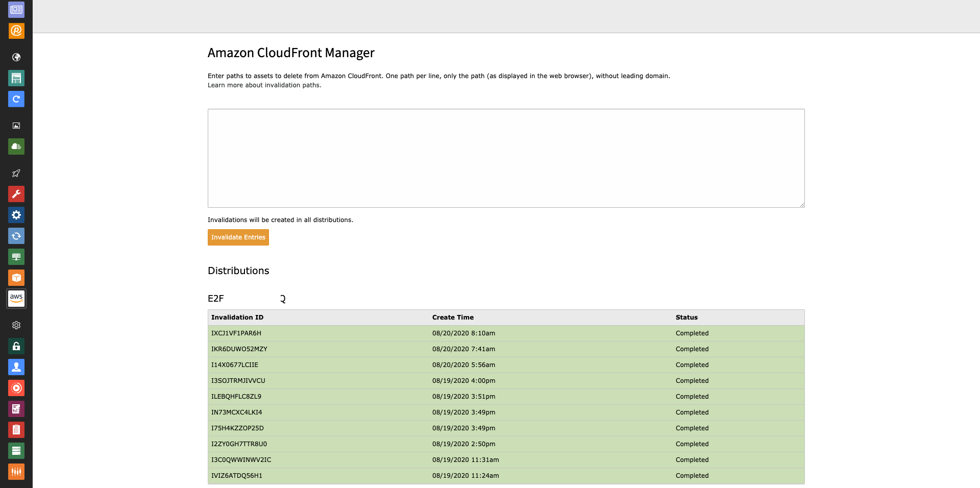This screenshot has height=488, width=980.
Task: Select the sync arrows icon in the sidebar
Action: coord(16,236)
